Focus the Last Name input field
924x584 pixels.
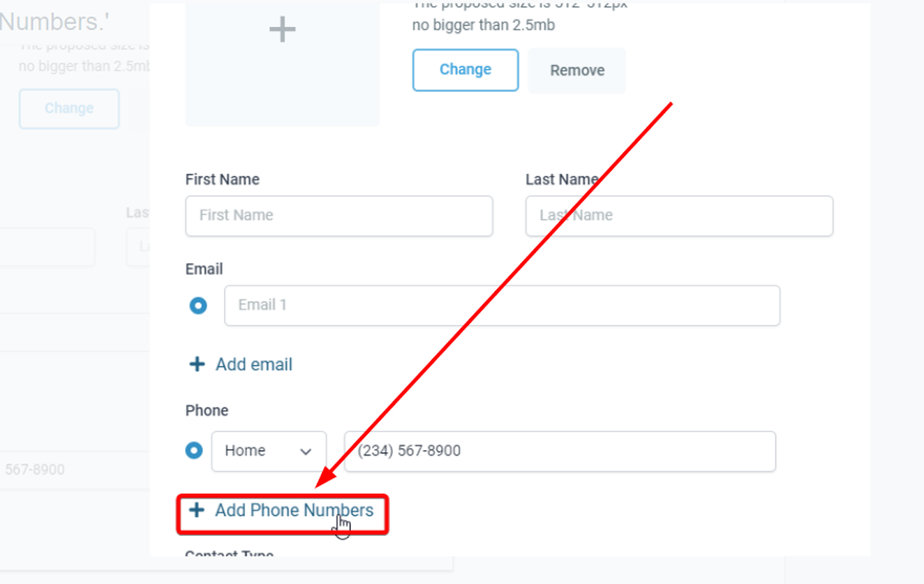pos(679,215)
